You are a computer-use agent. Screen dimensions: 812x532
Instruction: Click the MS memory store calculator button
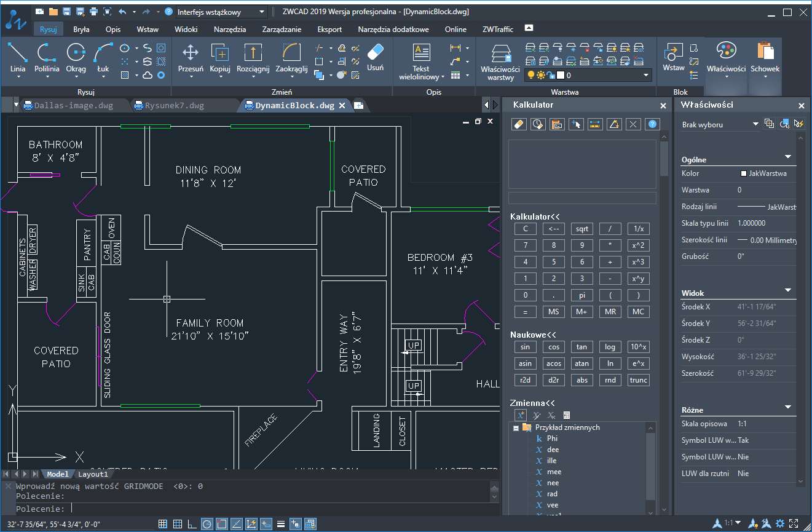(x=553, y=311)
